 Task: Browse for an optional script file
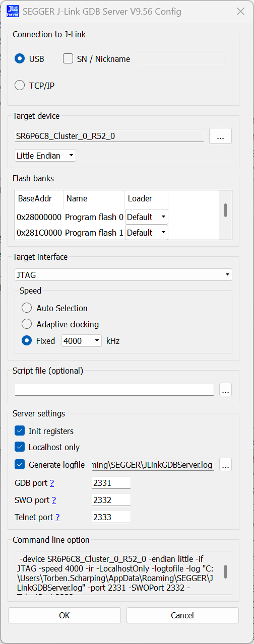[226, 390]
